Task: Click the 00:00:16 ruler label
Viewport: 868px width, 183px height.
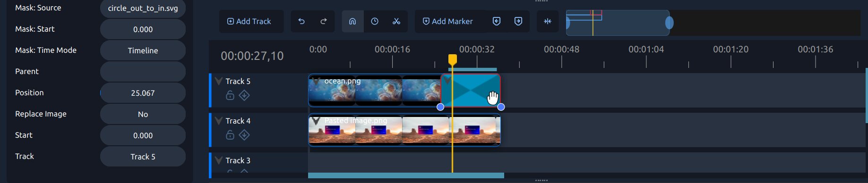Action: 392,49
